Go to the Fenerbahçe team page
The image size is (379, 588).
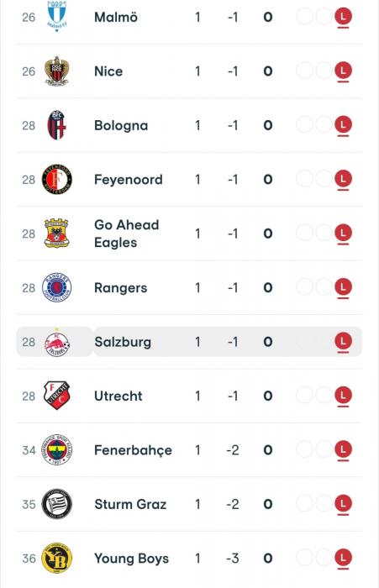pos(134,450)
